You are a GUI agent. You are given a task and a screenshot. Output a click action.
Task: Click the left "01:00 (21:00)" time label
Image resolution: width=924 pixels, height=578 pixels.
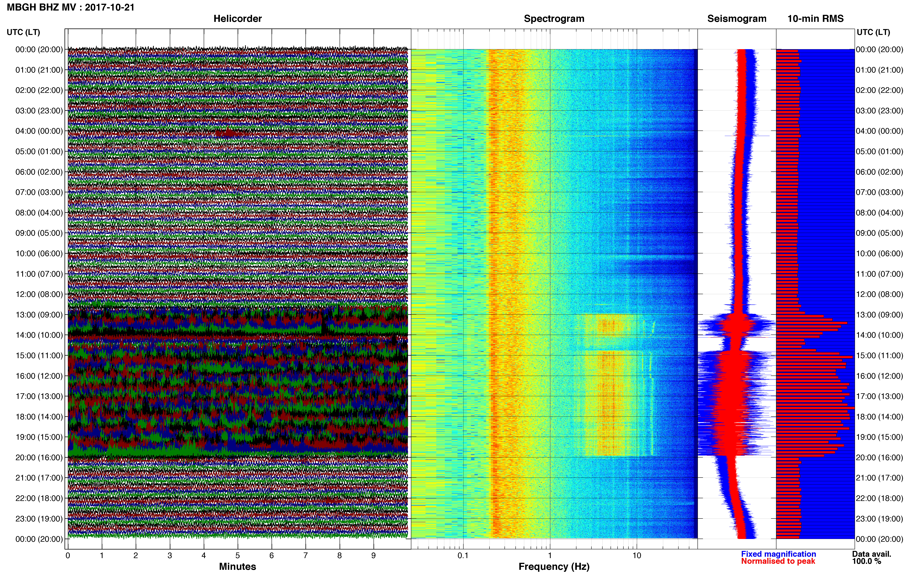pyautogui.click(x=39, y=70)
